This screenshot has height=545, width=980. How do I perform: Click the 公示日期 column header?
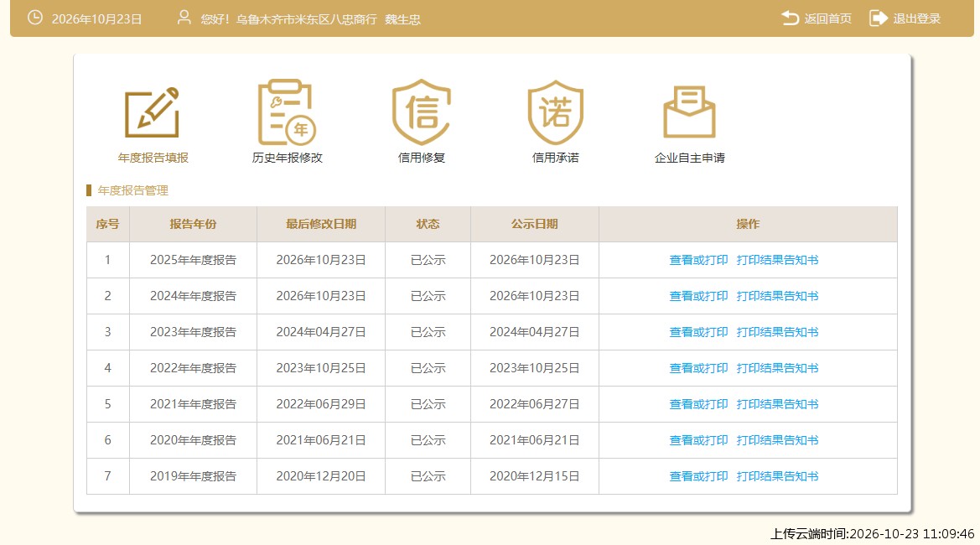click(534, 224)
